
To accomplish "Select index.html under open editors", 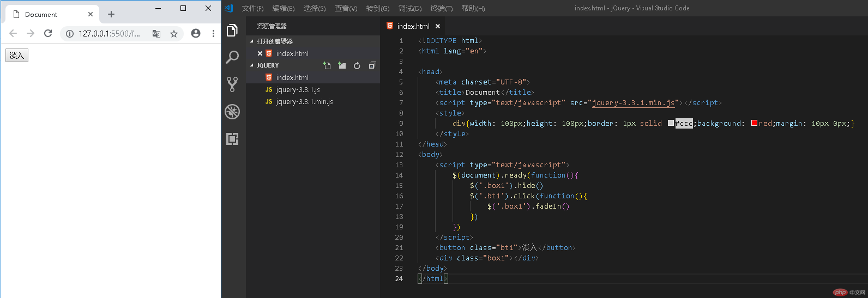I will pyautogui.click(x=313, y=53).
